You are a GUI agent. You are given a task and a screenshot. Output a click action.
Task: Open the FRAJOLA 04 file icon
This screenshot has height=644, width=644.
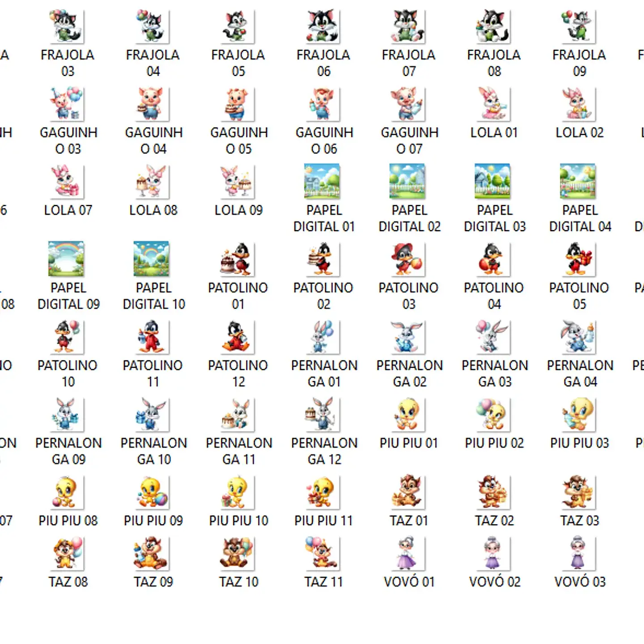click(153, 26)
